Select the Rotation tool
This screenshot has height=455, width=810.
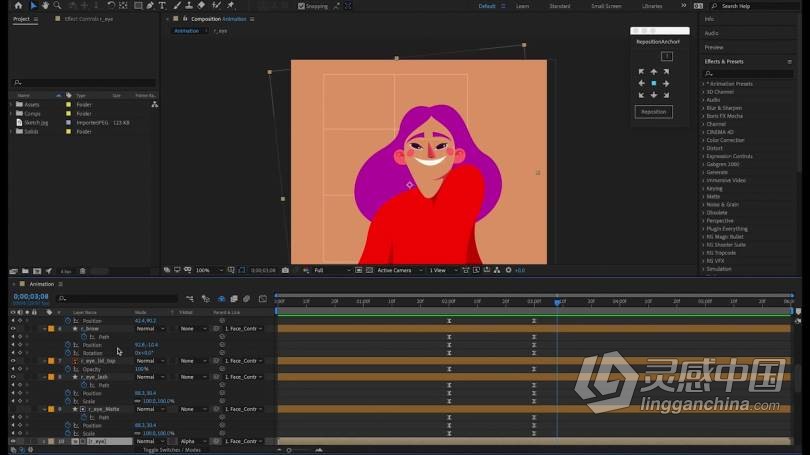[x=111, y=6]
